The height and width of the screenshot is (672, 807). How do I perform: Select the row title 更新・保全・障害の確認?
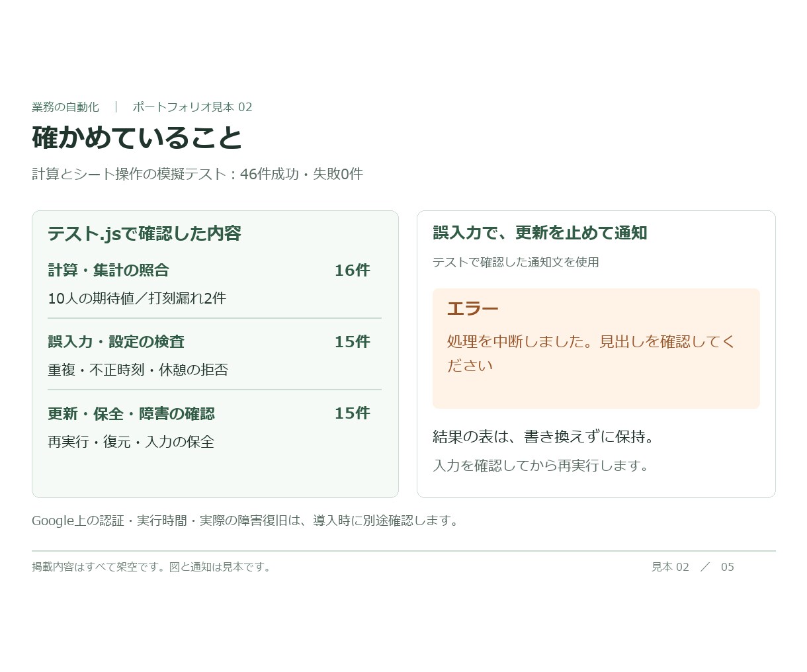coord(131,414)
